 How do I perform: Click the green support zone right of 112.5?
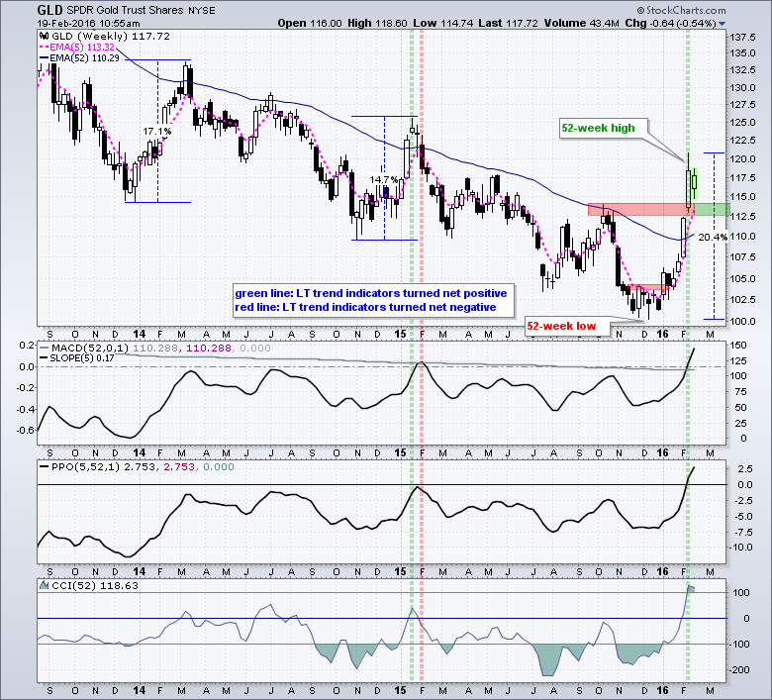tap(712, 209)
